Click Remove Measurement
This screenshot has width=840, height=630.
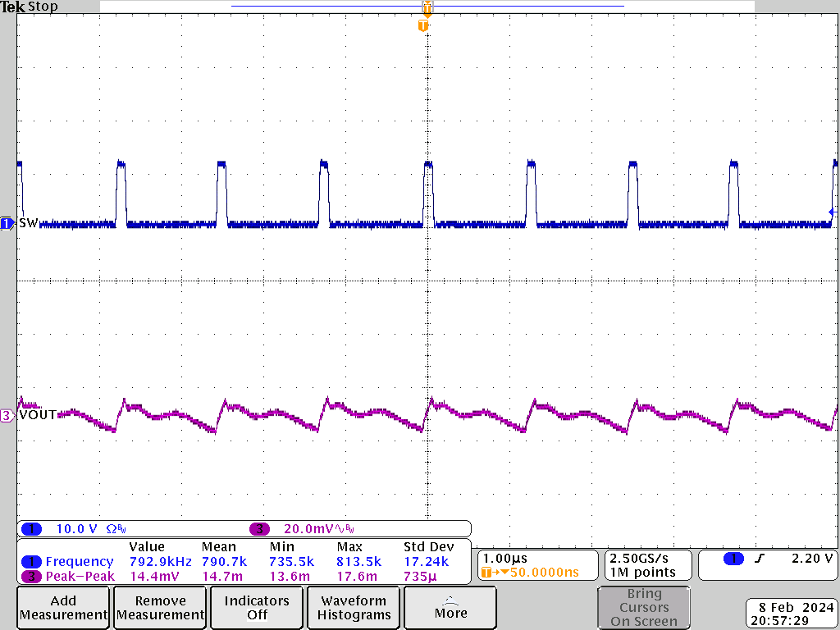coord(159,607)
